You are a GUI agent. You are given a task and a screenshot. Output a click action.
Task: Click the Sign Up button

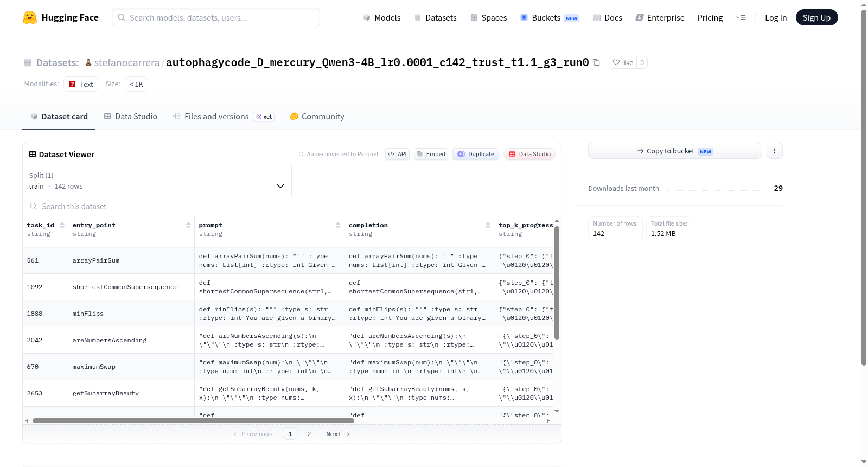click(816, 17)
